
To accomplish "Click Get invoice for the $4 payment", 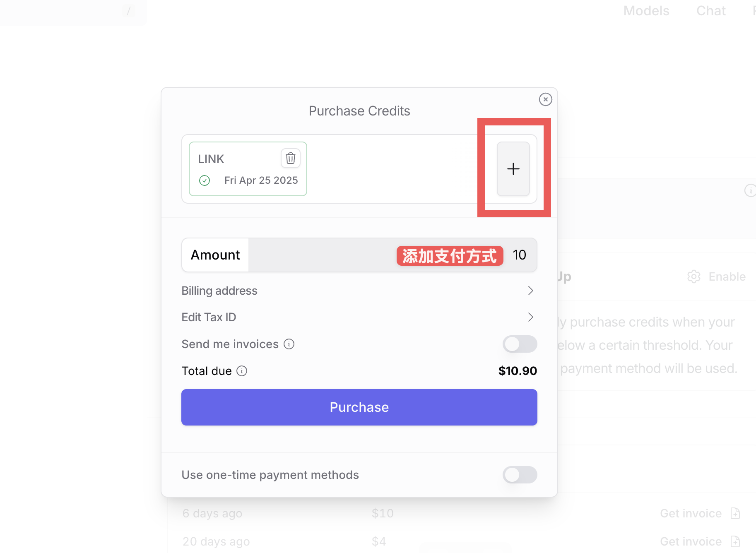I will tap(691, 541).
